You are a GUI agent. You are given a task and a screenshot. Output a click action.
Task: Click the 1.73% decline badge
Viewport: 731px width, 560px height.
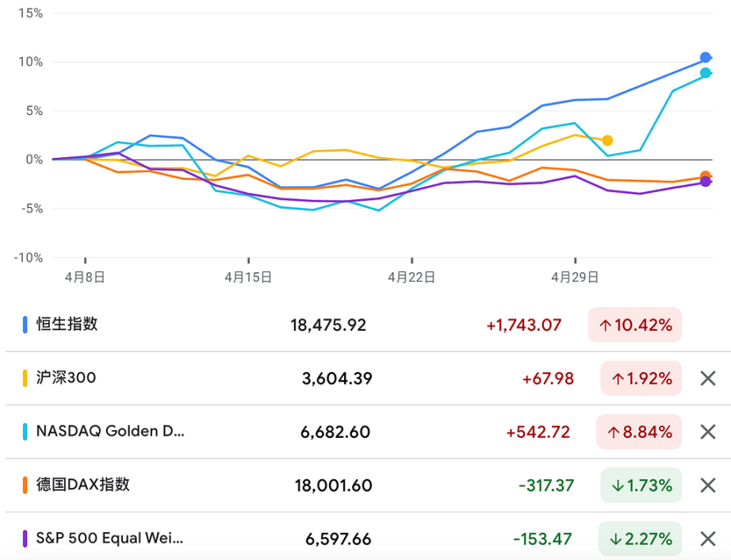click(x=641, y=485)
